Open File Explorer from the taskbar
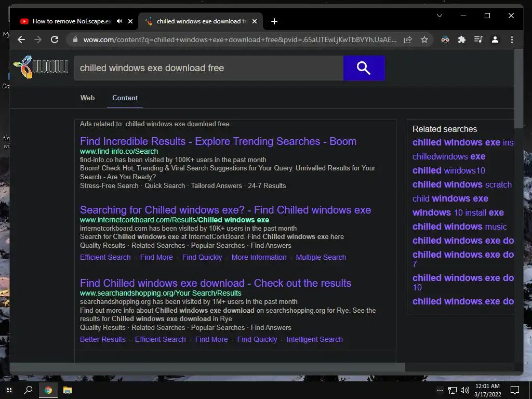Viewport: 532px width, 399px height. point(68,390)
